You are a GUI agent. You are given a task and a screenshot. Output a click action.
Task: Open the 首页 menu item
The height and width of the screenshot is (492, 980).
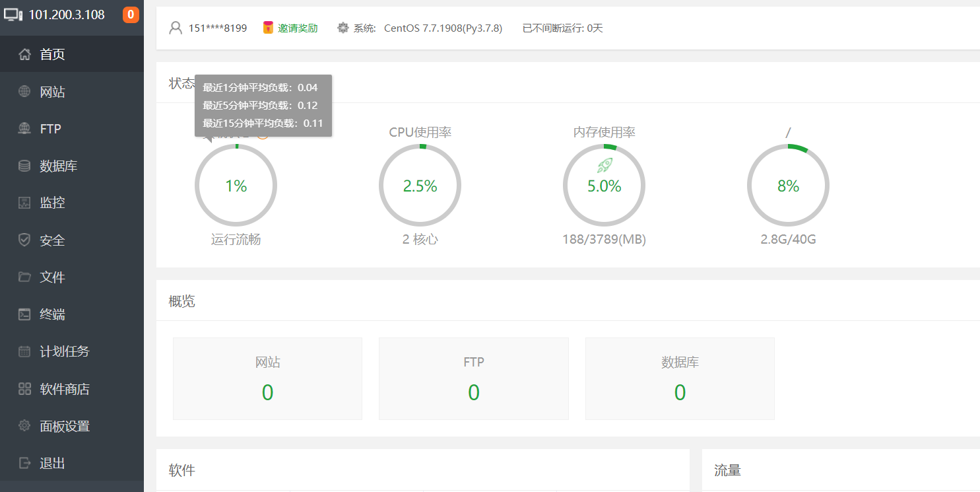[72, 54]
